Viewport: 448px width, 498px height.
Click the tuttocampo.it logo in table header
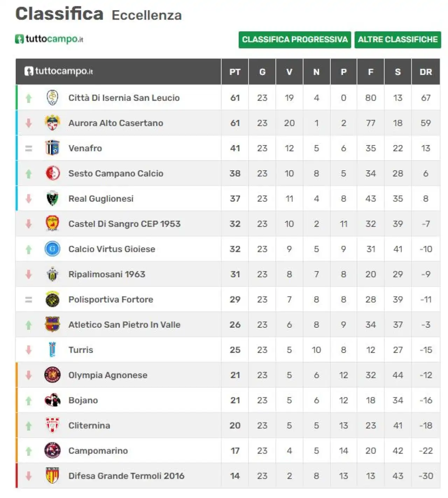coord(58,71)
